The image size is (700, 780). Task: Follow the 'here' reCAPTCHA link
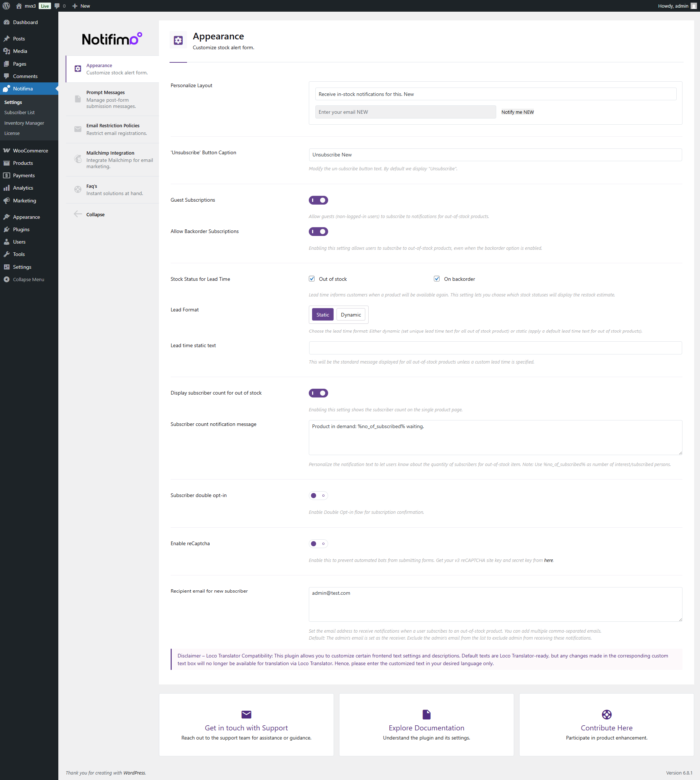[548, 560]
